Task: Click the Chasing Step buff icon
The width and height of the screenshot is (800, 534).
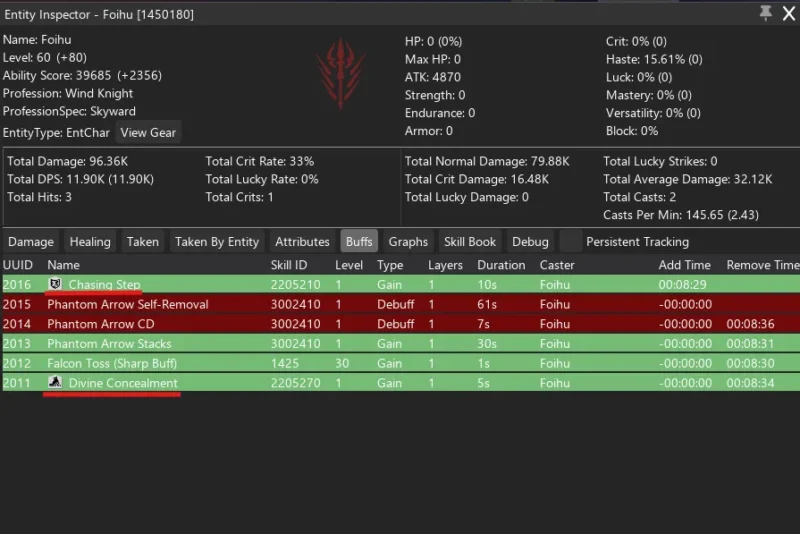Action: click(55, 284)
